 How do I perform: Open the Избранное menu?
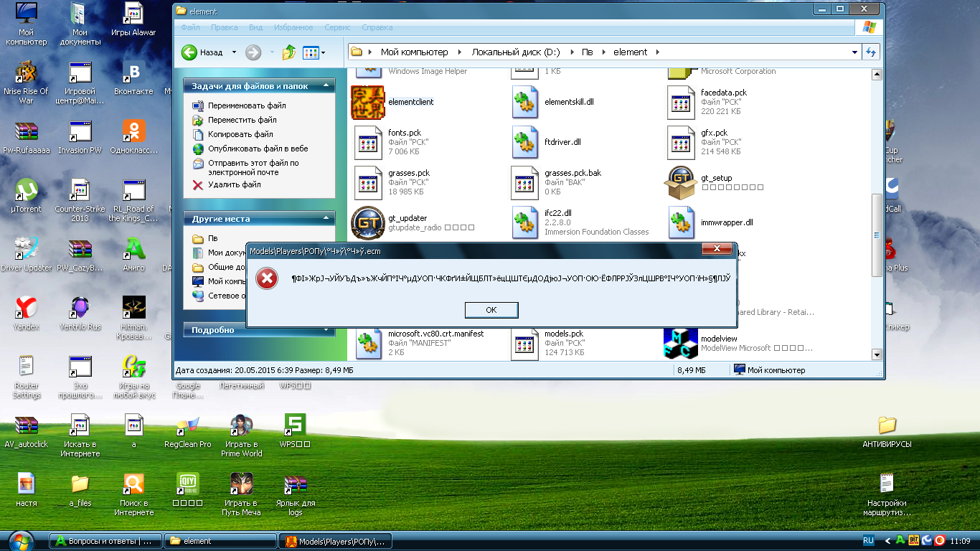293,27
